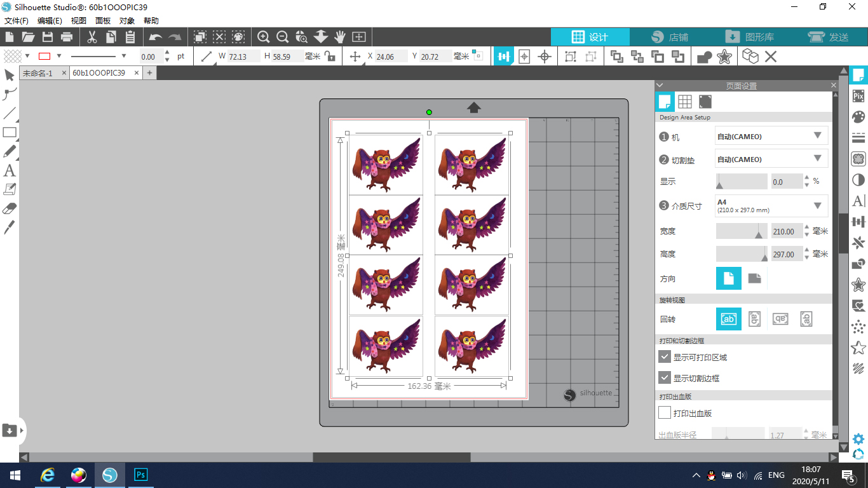Toggle the page grid settings tab icon
The width and height of the screenshot is (868, 488).
[685, 102]
